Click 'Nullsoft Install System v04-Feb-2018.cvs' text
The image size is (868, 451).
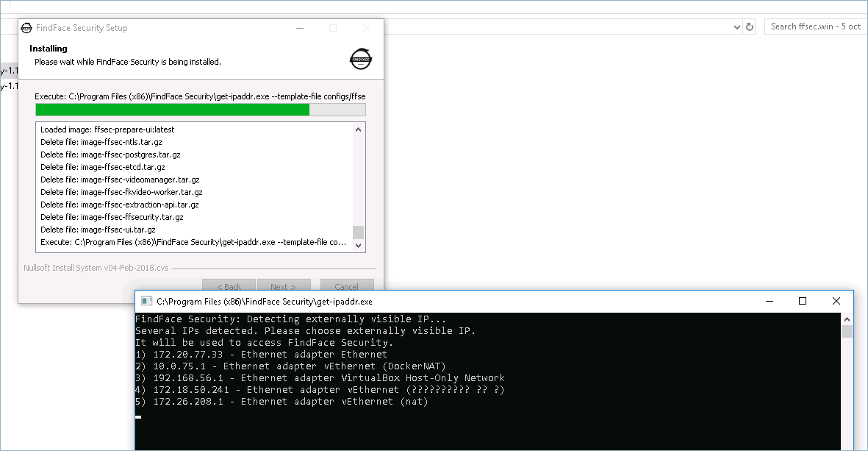[x=96, y=268]
